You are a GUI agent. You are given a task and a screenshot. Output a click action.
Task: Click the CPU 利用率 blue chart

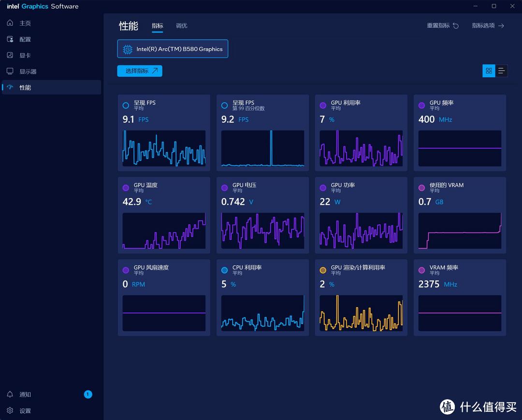tap(262, 313)
